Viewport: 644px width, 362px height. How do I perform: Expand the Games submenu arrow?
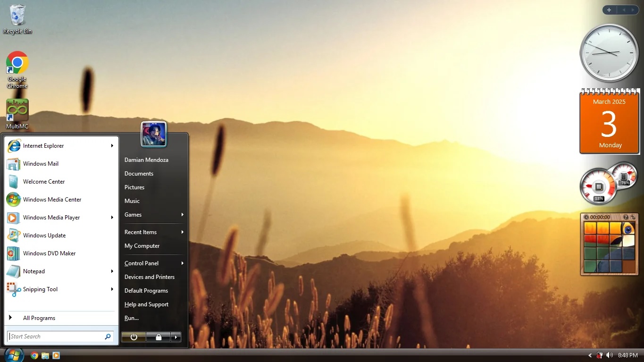[182, 215]
